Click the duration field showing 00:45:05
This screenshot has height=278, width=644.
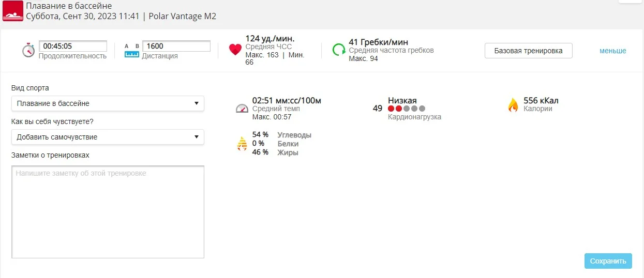tap(73, 46)
